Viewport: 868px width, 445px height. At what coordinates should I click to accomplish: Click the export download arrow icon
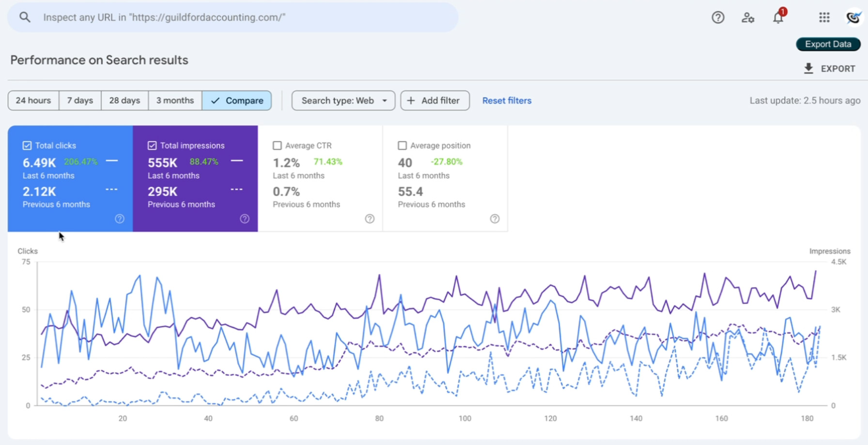(808, 68)
